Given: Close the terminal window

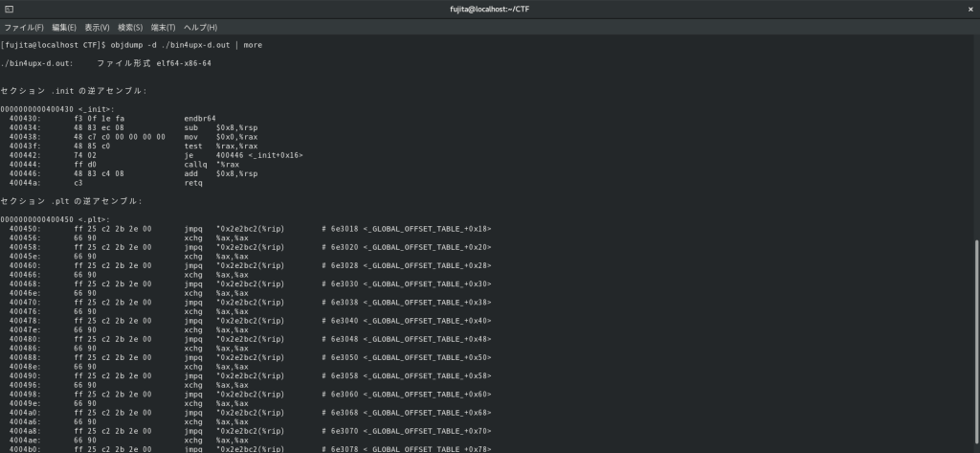Looking at the screenshot, I should coord(969,9).
